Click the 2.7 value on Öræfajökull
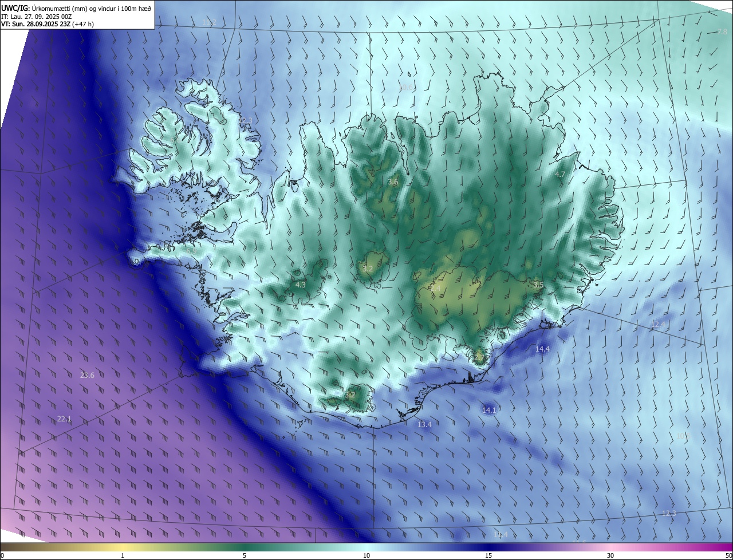 [479, 357]
